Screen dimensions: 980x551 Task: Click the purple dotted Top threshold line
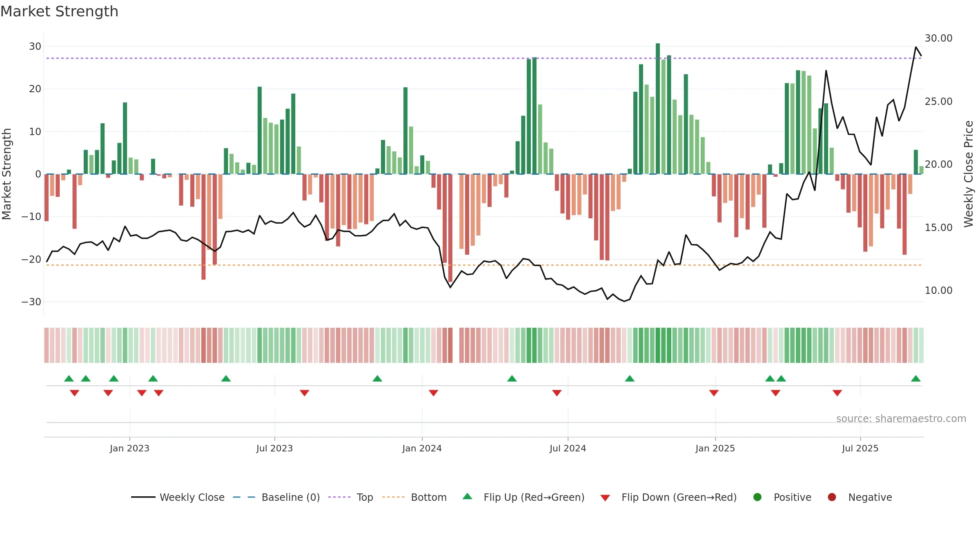pyautogui.click(x=484, y=58)
